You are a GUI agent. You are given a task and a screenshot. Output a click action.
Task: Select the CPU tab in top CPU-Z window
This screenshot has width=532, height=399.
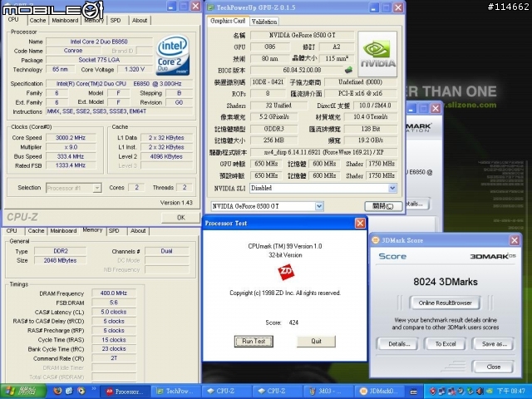pyautogui.click(x=13, y=20)
